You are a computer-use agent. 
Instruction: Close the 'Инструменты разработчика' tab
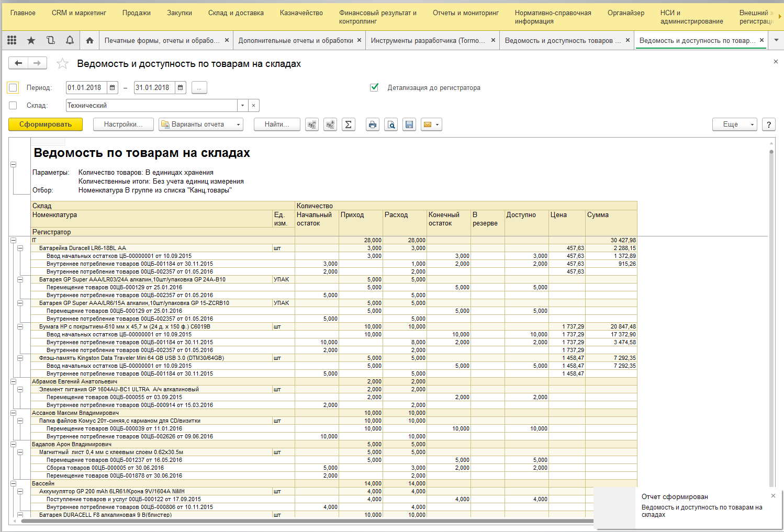[x=493, y=40]
